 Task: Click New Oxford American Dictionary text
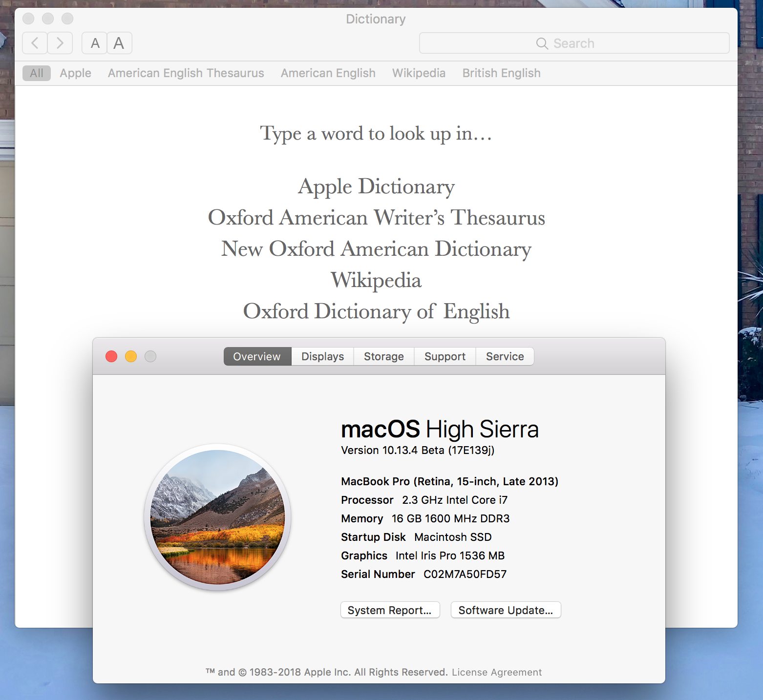(x=377, y=249)
